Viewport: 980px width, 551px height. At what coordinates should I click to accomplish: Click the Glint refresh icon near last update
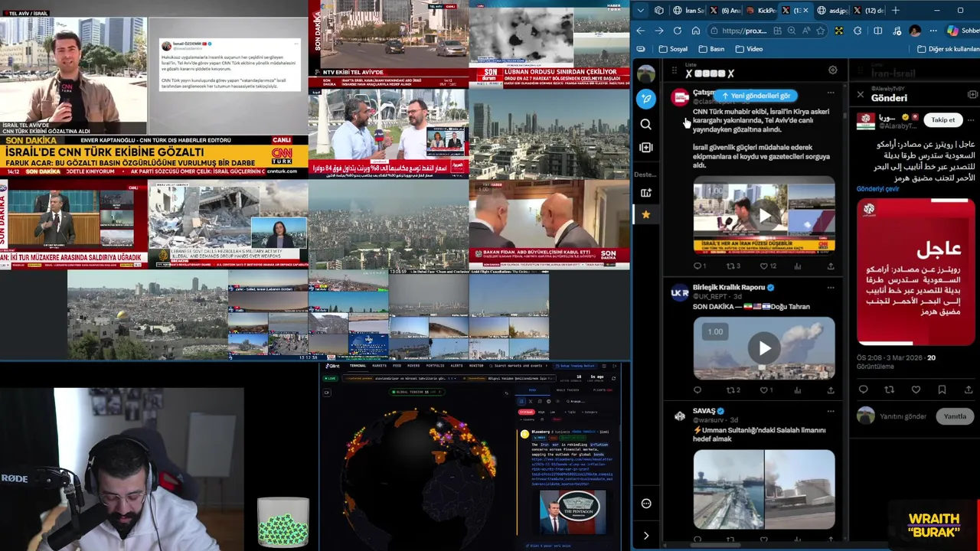click(616, 377)
